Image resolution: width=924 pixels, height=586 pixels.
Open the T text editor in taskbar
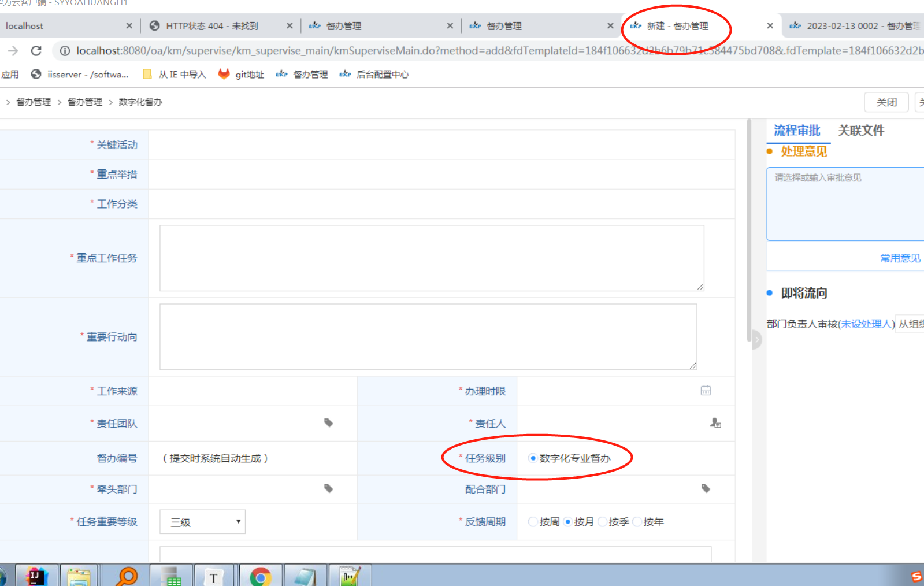(214, 576)
